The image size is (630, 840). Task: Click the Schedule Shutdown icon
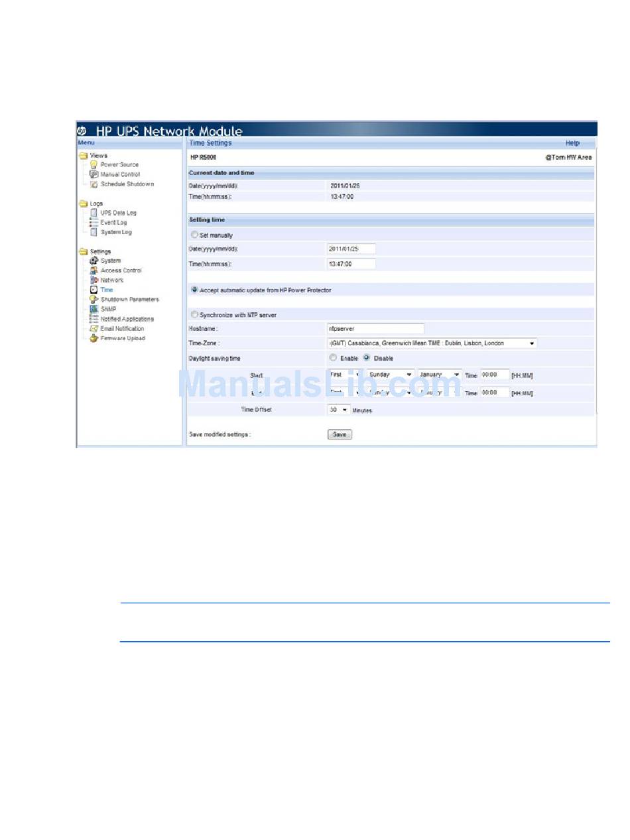point(94,184)
